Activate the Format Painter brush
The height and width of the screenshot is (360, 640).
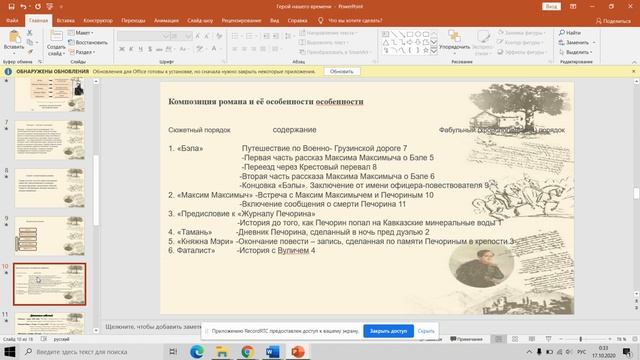pos(30,52)
